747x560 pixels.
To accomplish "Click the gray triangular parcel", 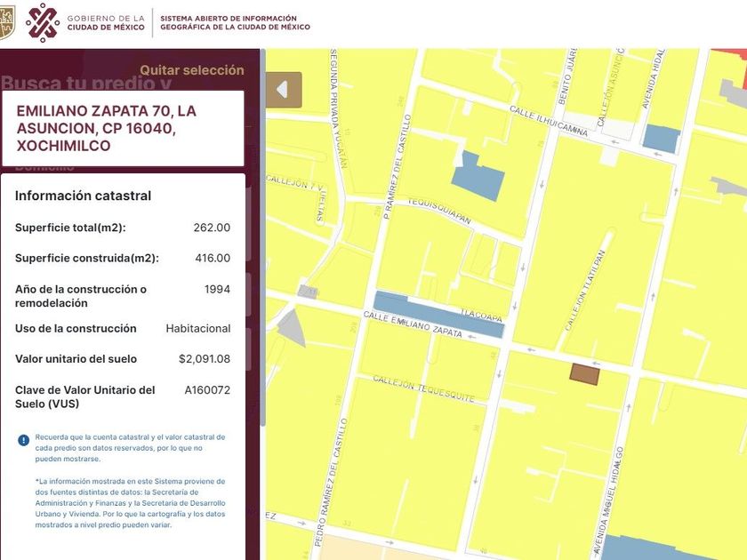I will 292,328.
